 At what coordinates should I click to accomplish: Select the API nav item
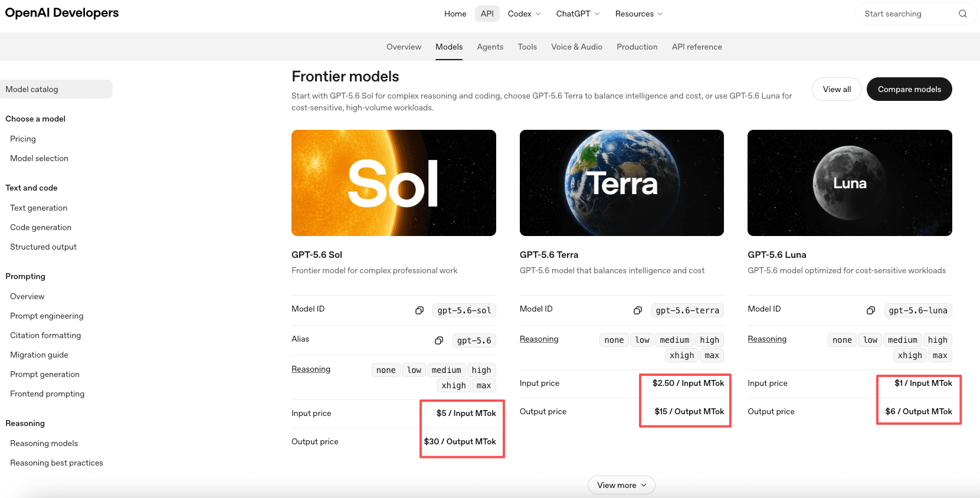point(487,14)
